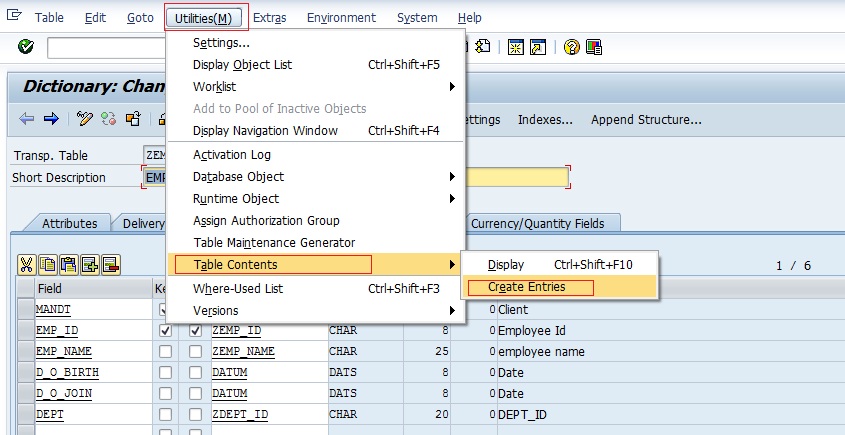Click the blue back arrow icon

(x=27, y=119)
